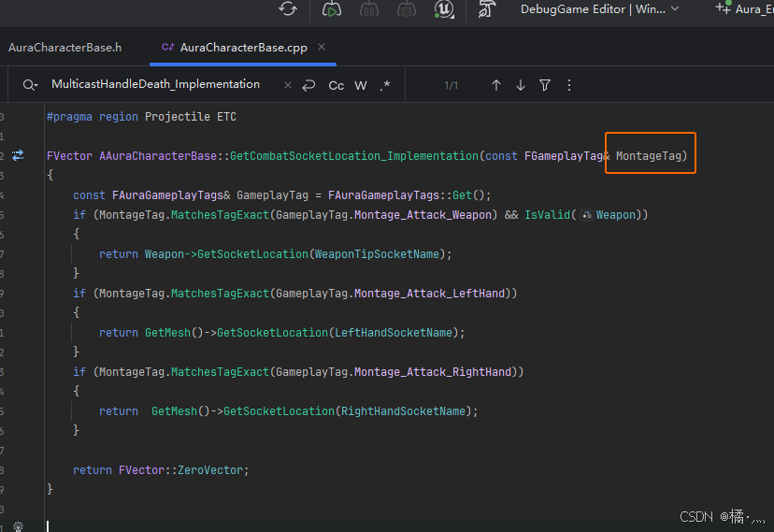
Task: Click Montage_Attack_LeftHand in the code
Action: [429, 294]
